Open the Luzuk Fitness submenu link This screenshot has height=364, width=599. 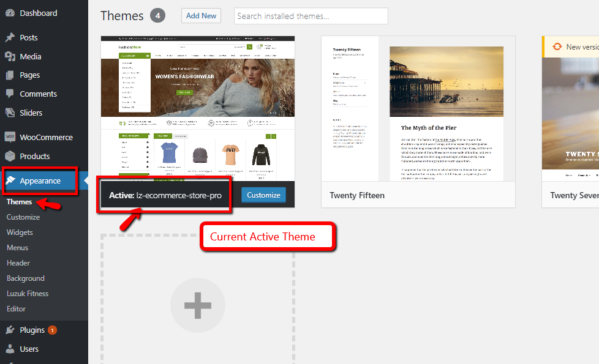tap(28, 294)
